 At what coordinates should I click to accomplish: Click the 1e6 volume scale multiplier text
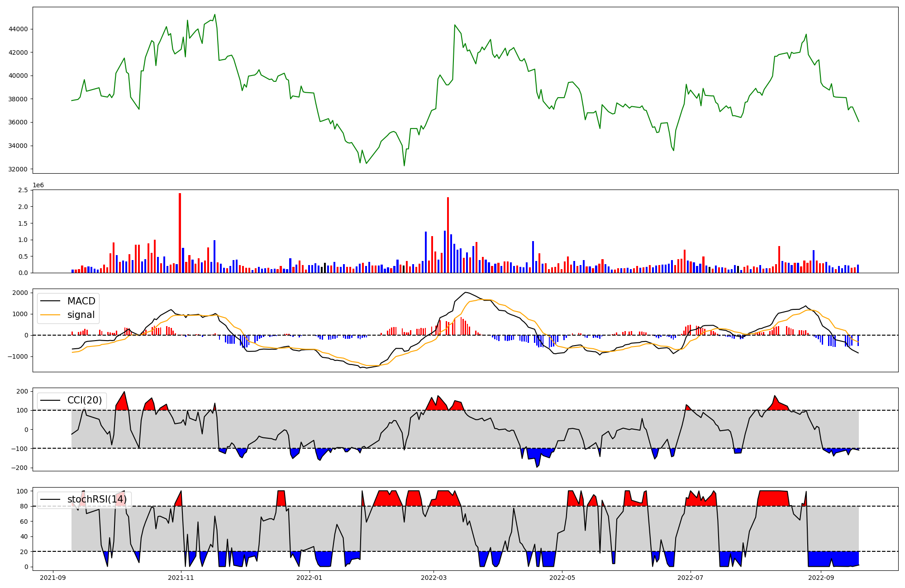[x=38, y=185]
